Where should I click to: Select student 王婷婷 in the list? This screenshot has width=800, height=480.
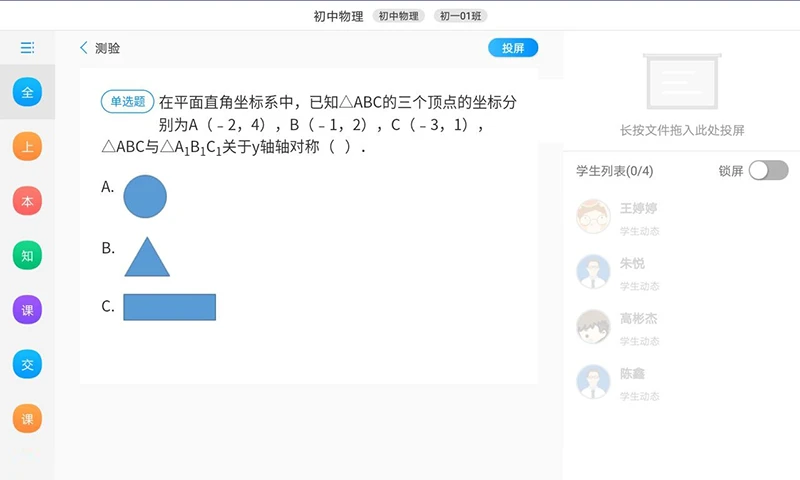[x=638, y=210]
